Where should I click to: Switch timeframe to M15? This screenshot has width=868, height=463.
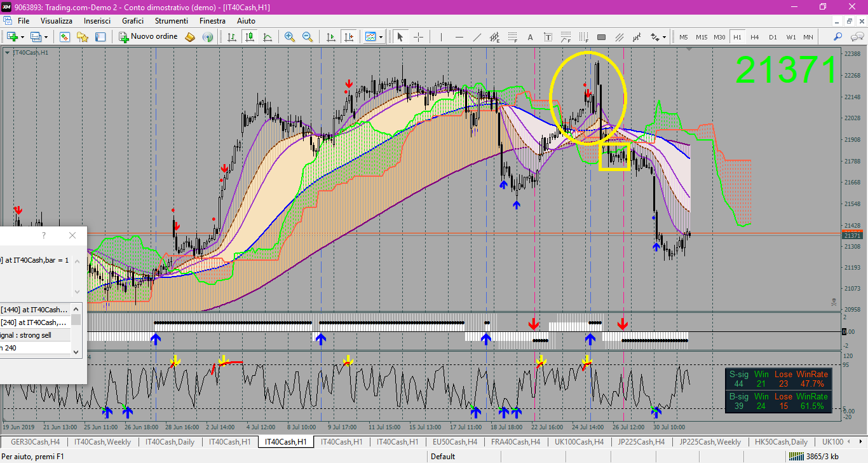[x=702, y=37]
